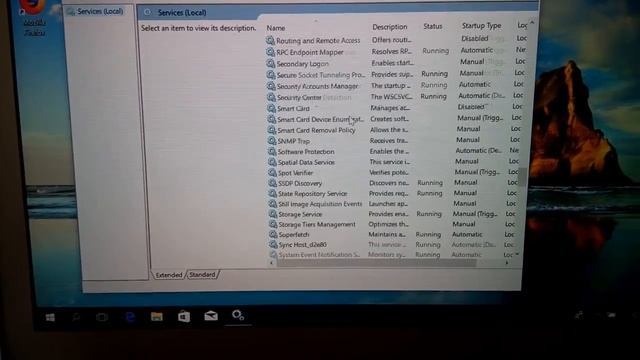This screenshot has width=640, height=360.
Task: Launch Microsoft Edge from the taskbar
Action: click(x=130, y=316)
